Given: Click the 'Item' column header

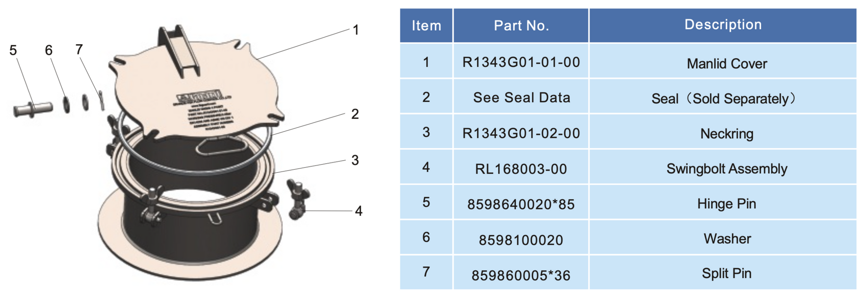Looking at the screenshot, I should [x=426, y=26].
